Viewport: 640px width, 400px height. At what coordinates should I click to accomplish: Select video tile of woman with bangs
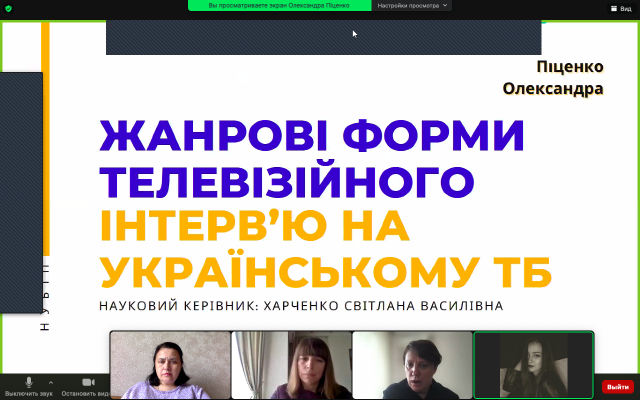tap(291, 365)
